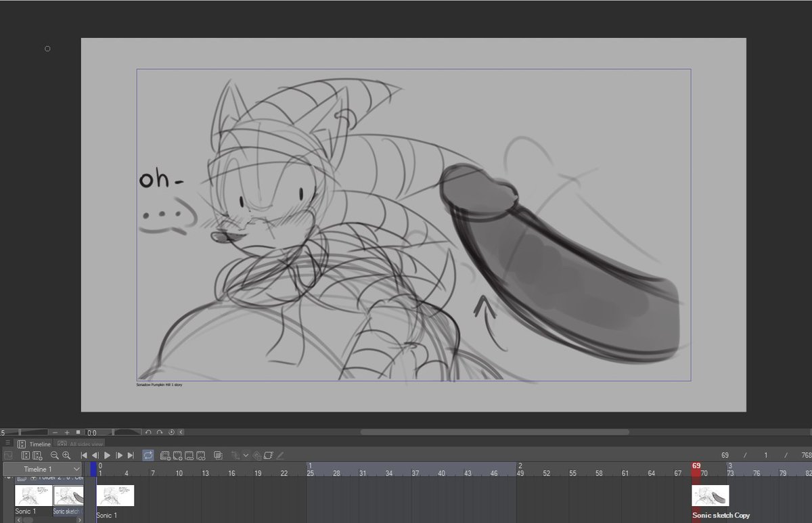Reset the canvas rotation
Image resolution: width=812 pixels, height=523 pixels.
click(x=171, y=432)
